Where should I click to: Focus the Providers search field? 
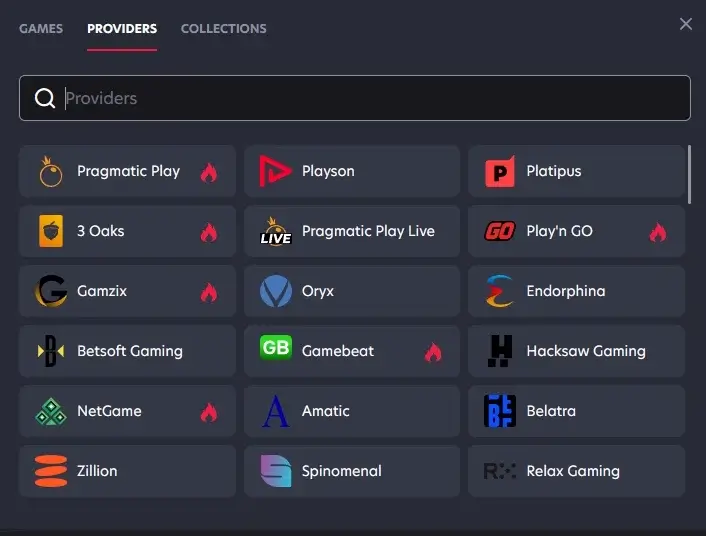click(355, 98)
